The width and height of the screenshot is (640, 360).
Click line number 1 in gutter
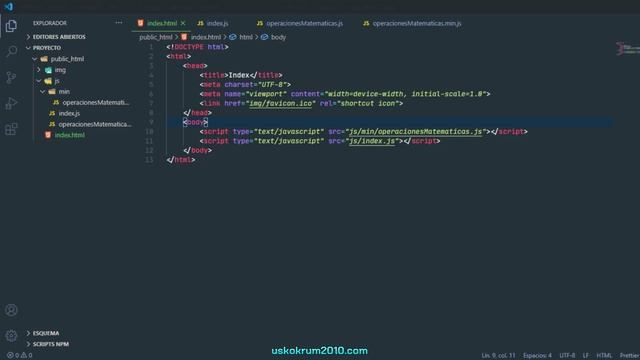[151, 47]
